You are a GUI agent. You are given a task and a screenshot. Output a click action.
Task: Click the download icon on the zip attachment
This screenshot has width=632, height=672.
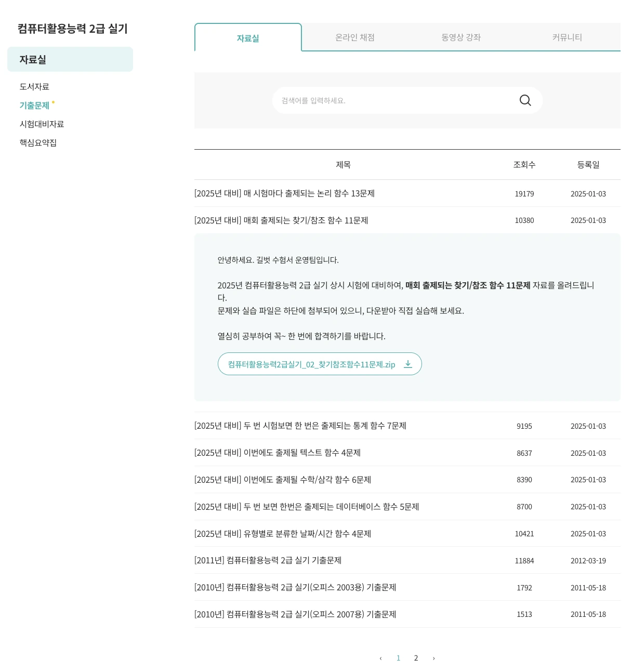point(409,364)
